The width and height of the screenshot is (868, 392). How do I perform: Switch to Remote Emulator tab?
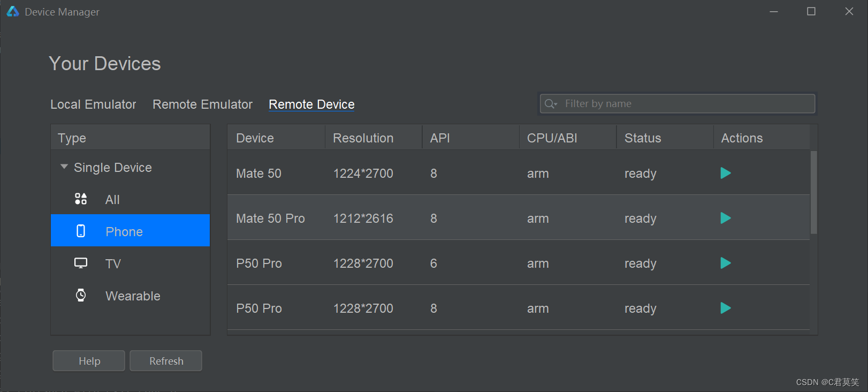tap(202, 104)
